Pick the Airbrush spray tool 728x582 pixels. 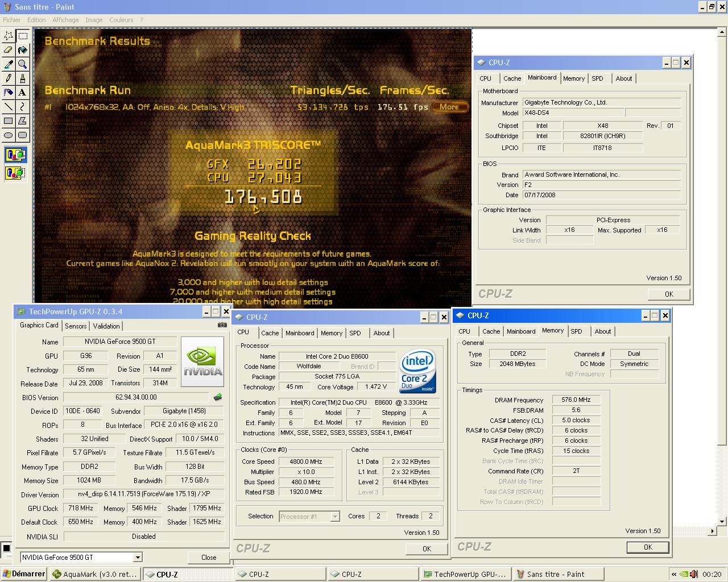coord(9,93)
